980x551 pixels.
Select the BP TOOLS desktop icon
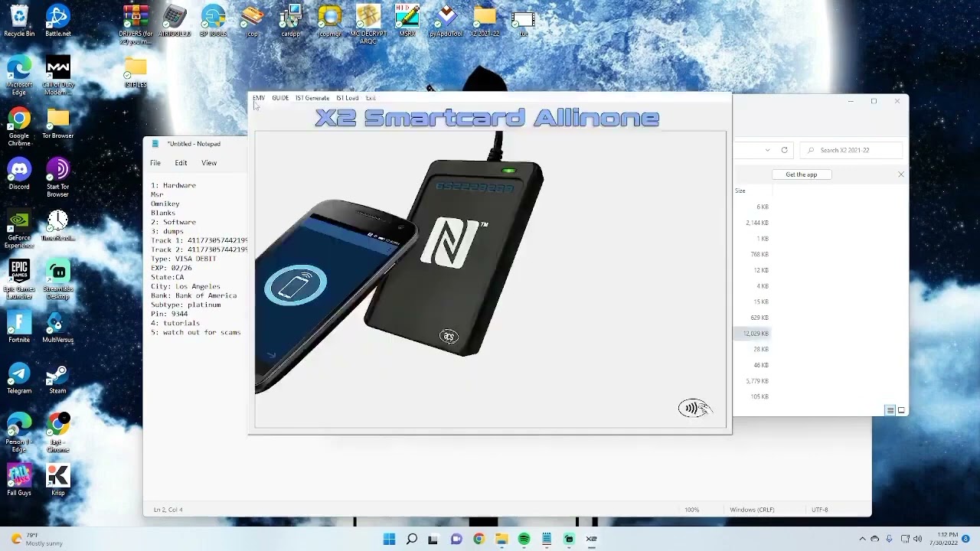[x=213, y=21]
